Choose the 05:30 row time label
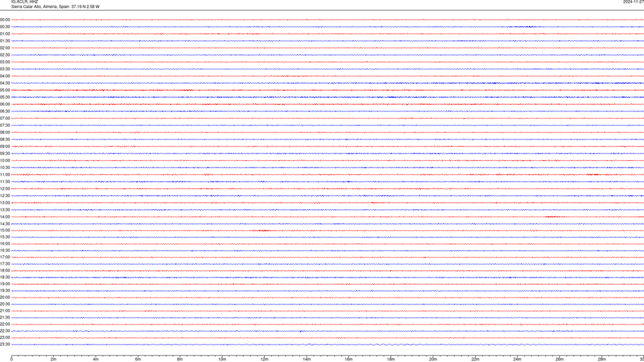 5,97
